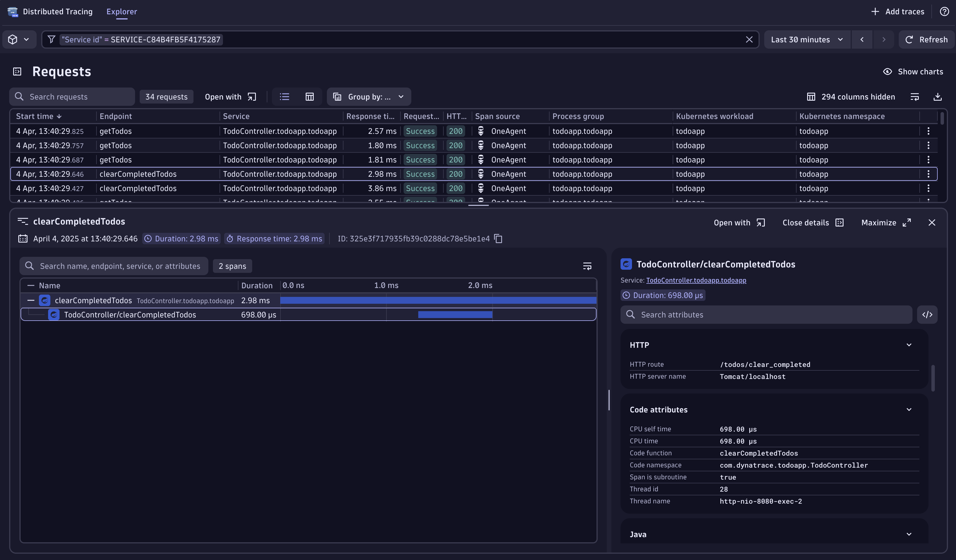Click OneAgent icon in the 13:40:29.825 row
Image resolution: width=956 pixels, height=560 pixels.
[481, 131]
